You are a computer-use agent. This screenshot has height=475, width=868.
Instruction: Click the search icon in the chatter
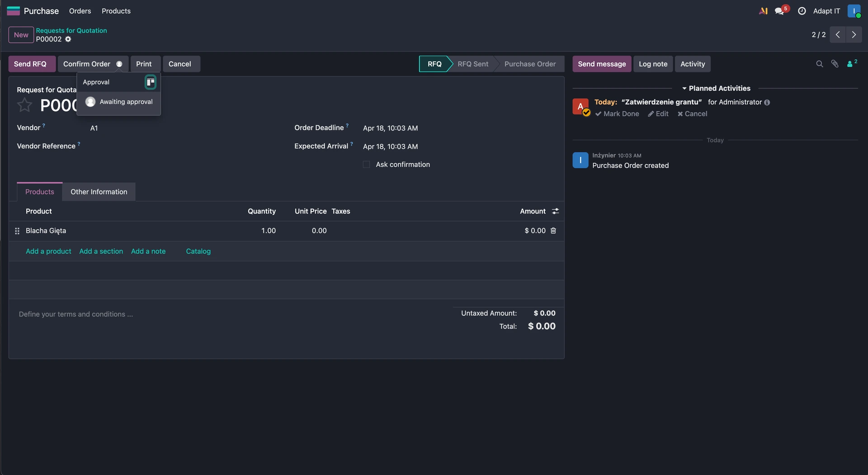819,64
